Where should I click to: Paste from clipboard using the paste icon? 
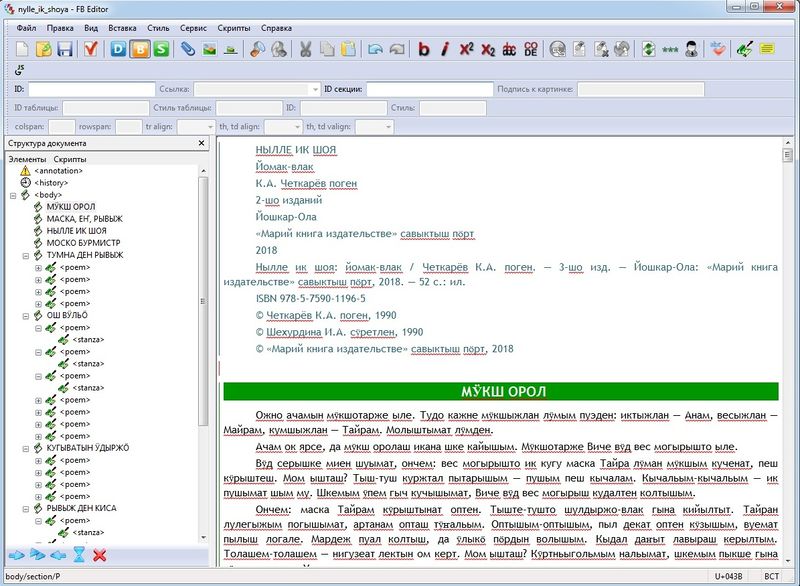pos(348,49)
